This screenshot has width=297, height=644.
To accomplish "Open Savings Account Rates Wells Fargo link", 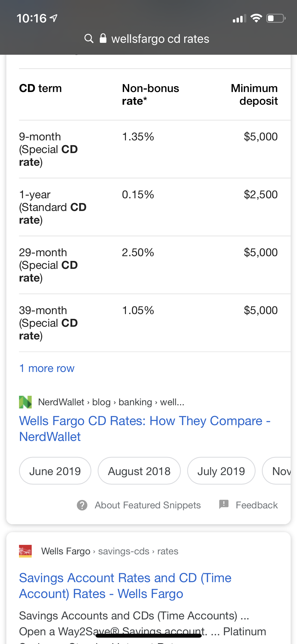I will pyautogui.click(x=125, y=586).
